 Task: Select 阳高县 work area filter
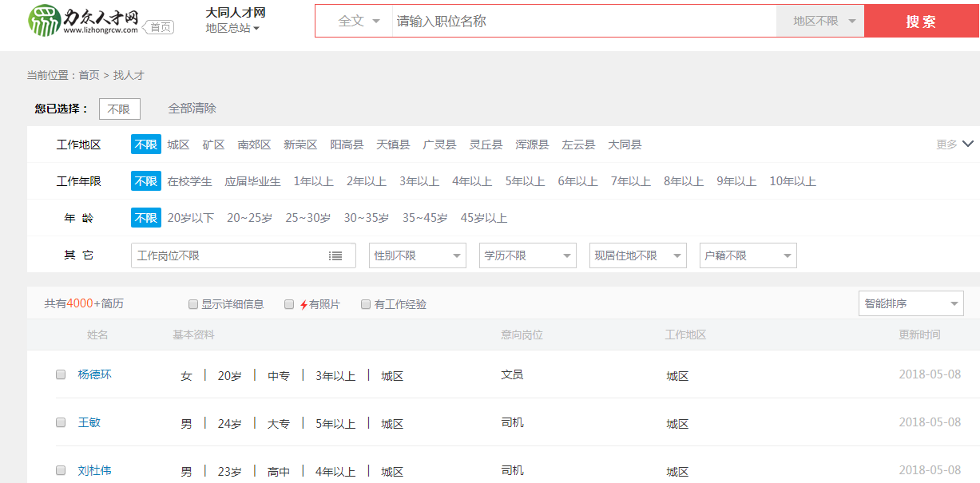tap(347, 145)
